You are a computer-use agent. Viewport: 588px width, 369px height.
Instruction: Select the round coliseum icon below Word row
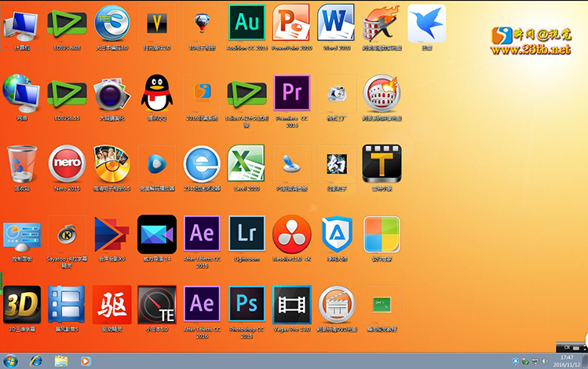382,93
